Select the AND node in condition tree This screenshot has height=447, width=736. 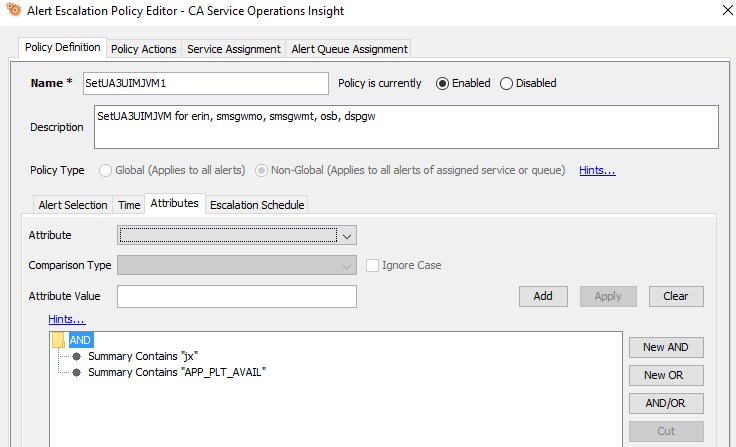click(x=80, y=340)
